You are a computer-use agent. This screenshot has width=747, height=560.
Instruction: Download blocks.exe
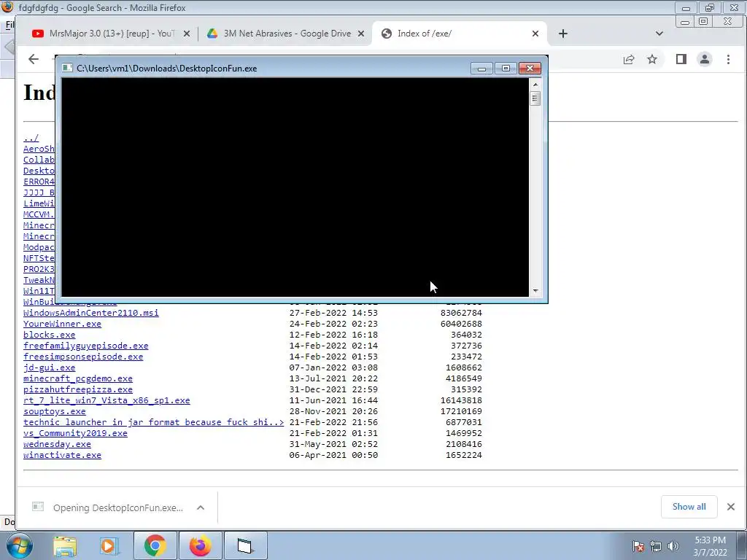click(x=50, y=335)
